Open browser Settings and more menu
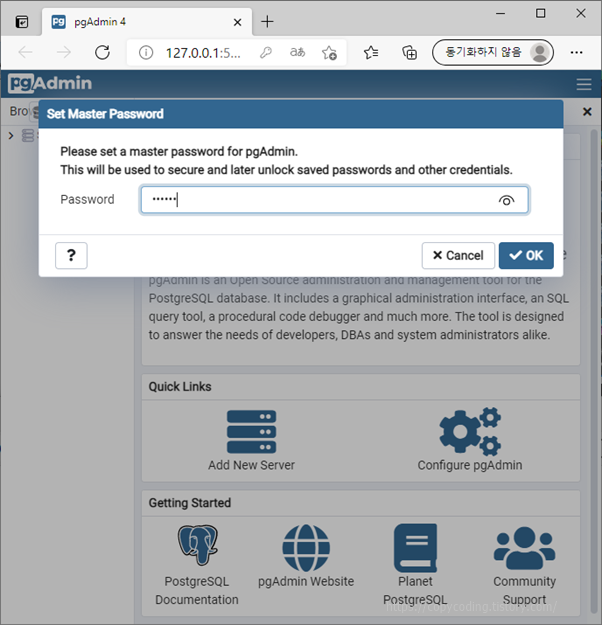Viewport: 602px width, 625px height. pyautogui.click(x=576, y=52)
